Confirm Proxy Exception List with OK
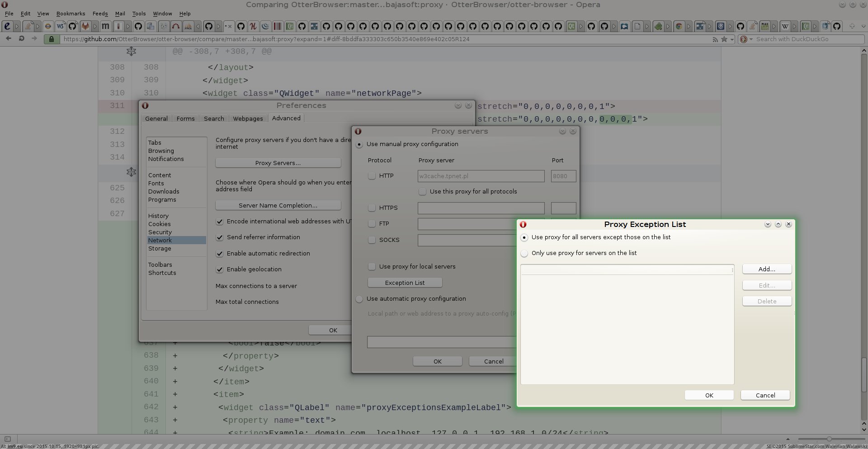This screenshot has width=868, height=449. click(x=709, y=395)
